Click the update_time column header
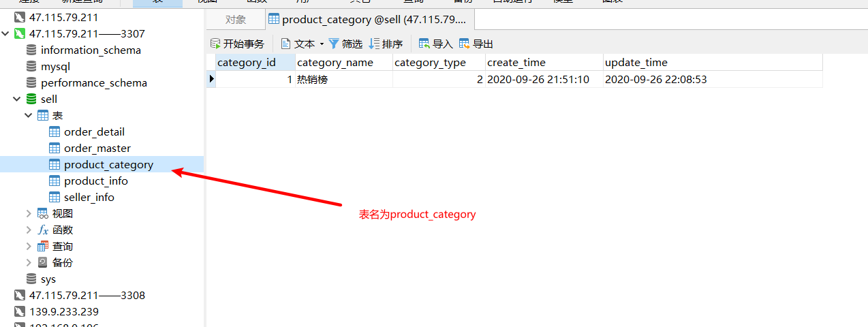The width and height of the screenshot is (868, 327). [x=713, y=62]
